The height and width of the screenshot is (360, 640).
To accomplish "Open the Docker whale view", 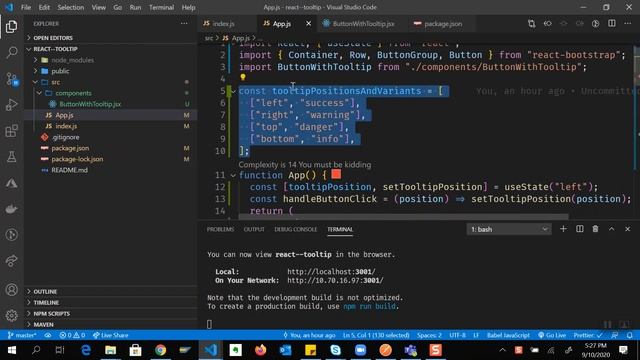I will [11, 209].
